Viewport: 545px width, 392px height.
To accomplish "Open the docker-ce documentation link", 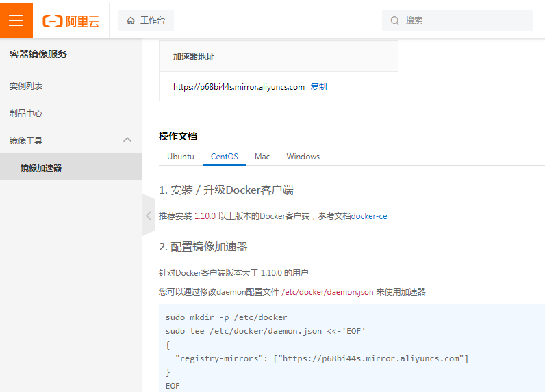I will 369,216.
